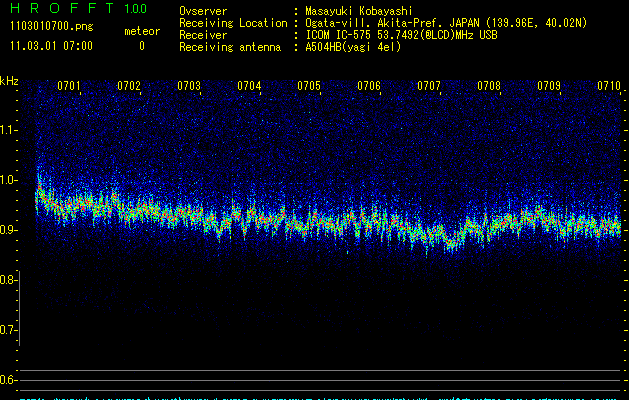Select the 11.03.01 07:00 timestamp

50,46
